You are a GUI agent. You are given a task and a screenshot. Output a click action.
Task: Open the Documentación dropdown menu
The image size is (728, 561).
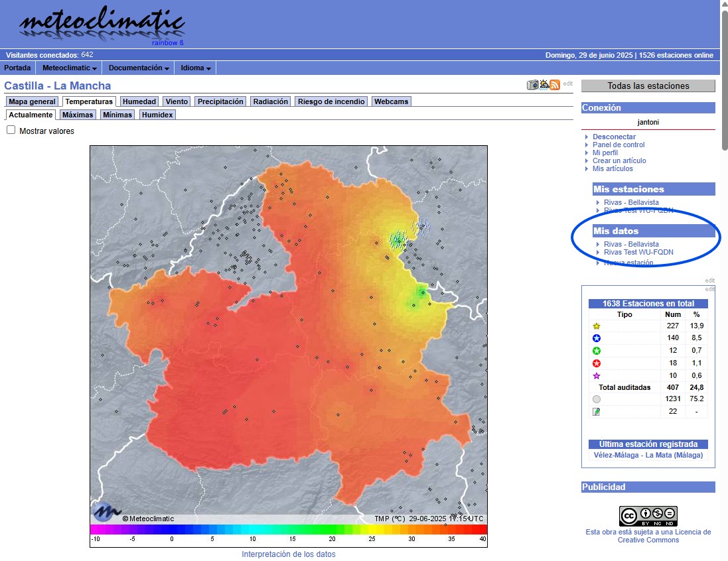click(138, 68)
